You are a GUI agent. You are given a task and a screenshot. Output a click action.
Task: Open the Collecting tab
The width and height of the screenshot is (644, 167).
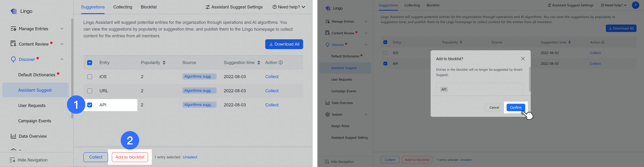click(123, 7)
